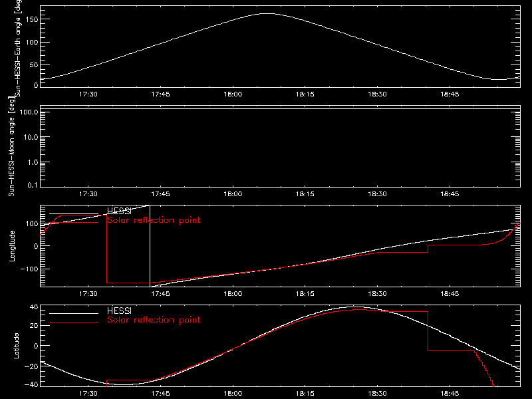Click white HESSI legend line in Latitude plot
The image size is (532, 399).
click(74, 313)
